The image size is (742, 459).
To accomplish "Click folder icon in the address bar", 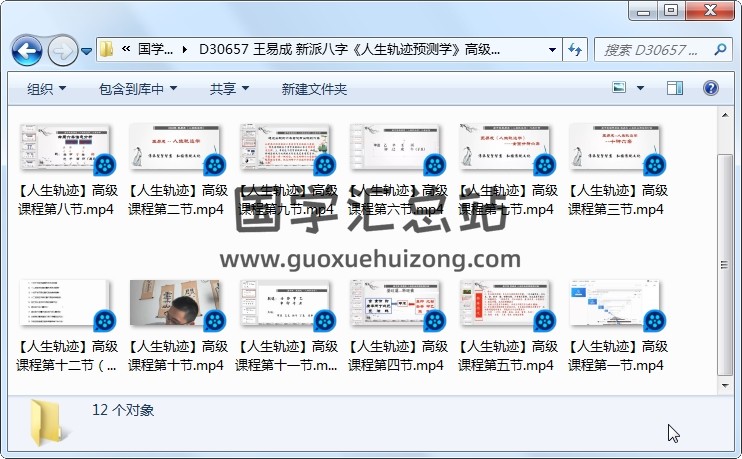I will click(107, 49).
